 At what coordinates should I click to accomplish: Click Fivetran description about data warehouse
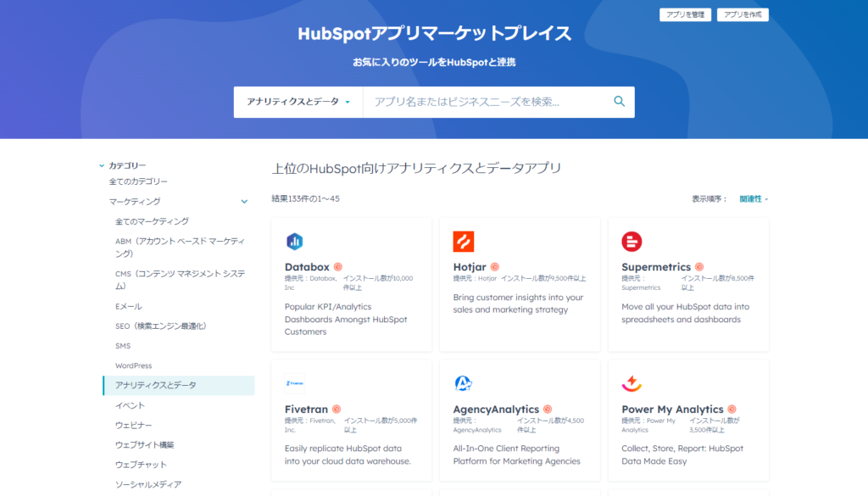[348, 454]
